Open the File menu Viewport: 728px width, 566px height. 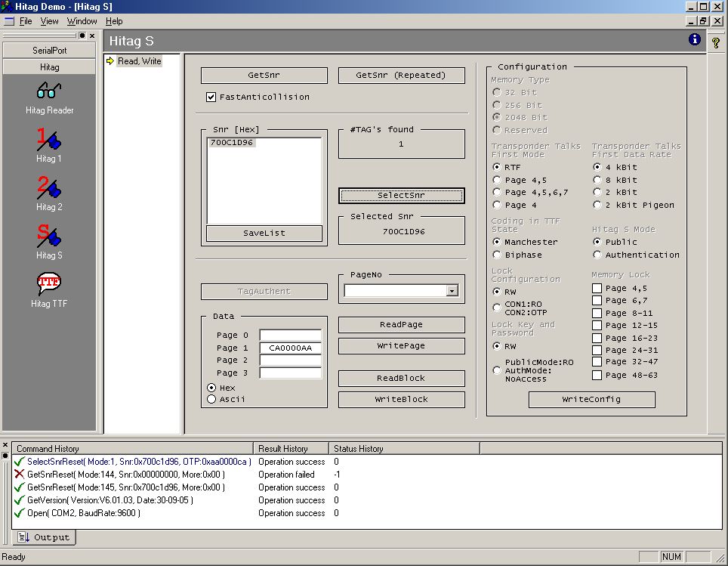pyautogui.click(x=26, y=21)
